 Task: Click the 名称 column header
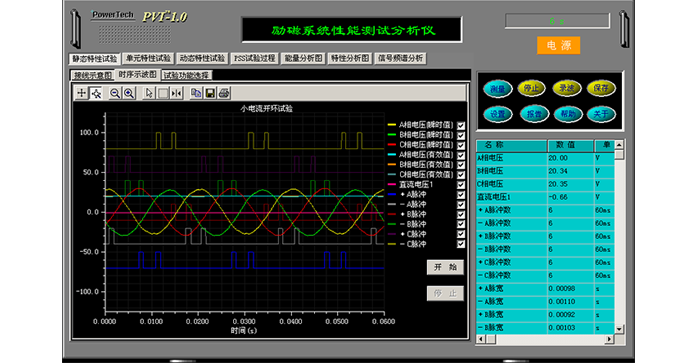coord(512,145)
